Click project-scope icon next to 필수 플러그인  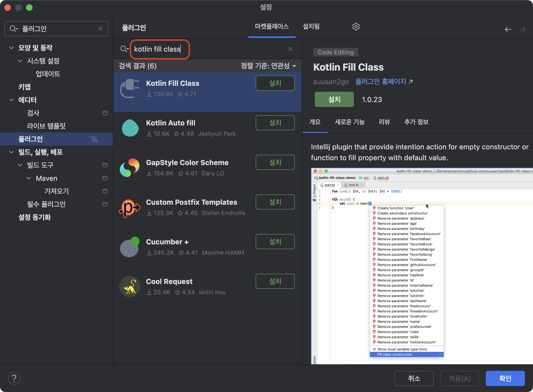(x=105, y=204)
